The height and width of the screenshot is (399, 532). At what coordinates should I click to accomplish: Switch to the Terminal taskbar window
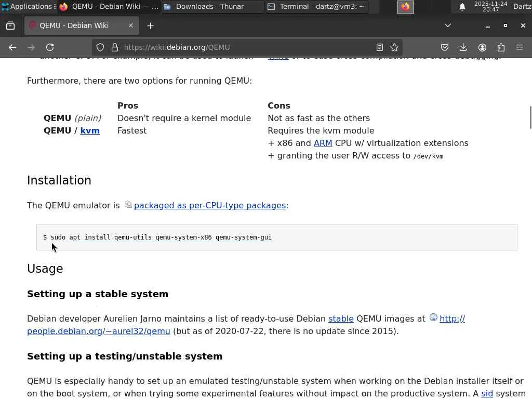point(317,7)
